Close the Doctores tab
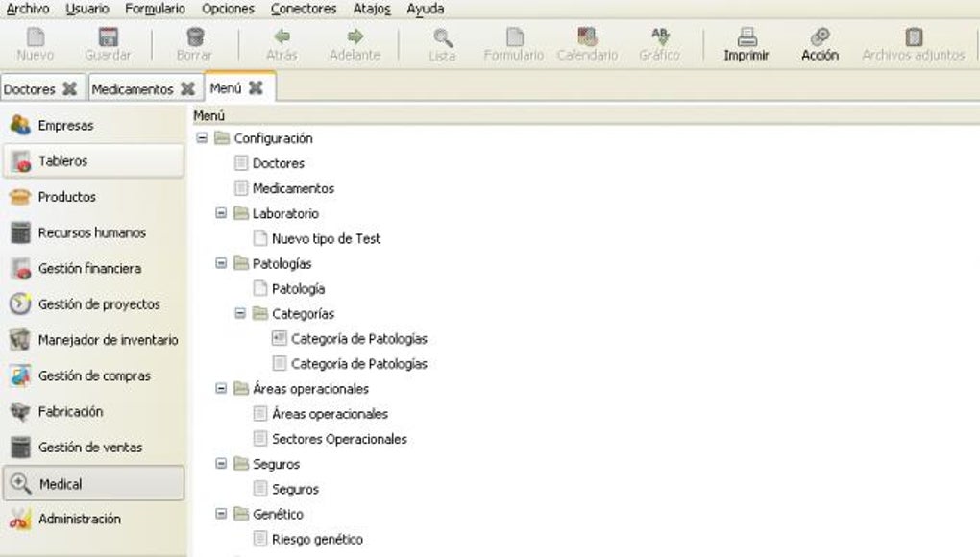Image resolution: width=980 pixels, height=557 pixels. [70, 88]
